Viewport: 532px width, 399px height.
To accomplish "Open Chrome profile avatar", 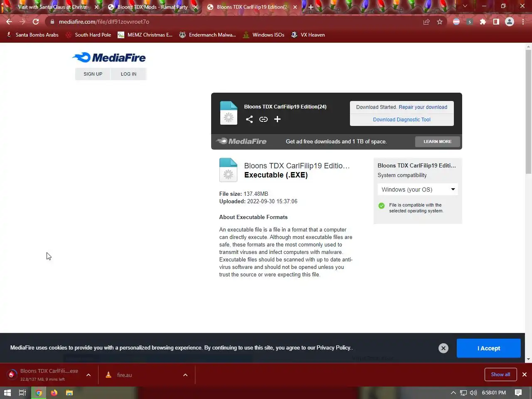I will click(510, 22).
